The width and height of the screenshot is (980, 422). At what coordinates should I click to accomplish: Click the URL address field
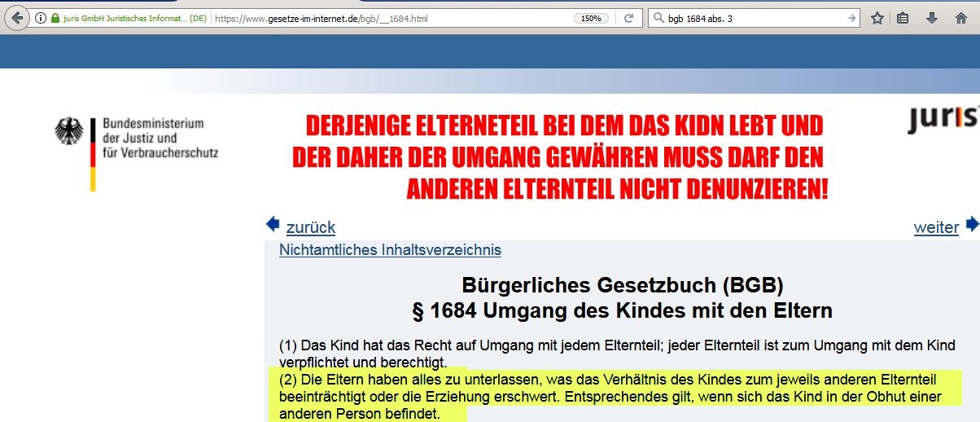coord(391,18)
